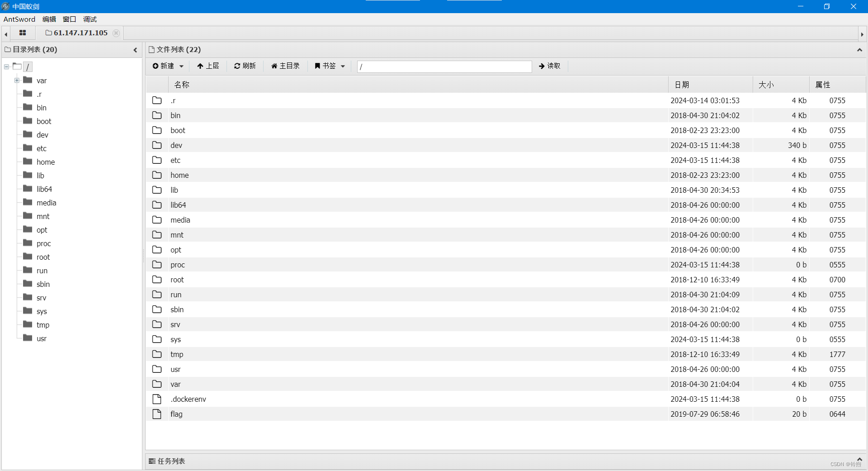Screen dimensions: 868x471
Task: Click the 20 b size of flag
Action: [x=799, y=414]
